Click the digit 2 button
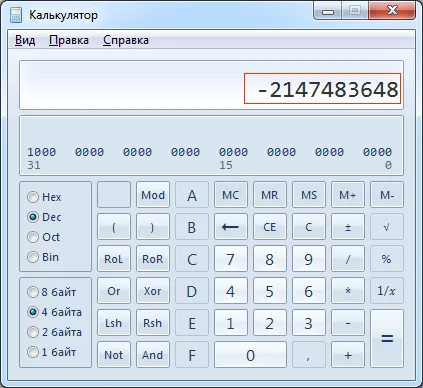The width and height of the screenshot is (423, 388). 270,323
